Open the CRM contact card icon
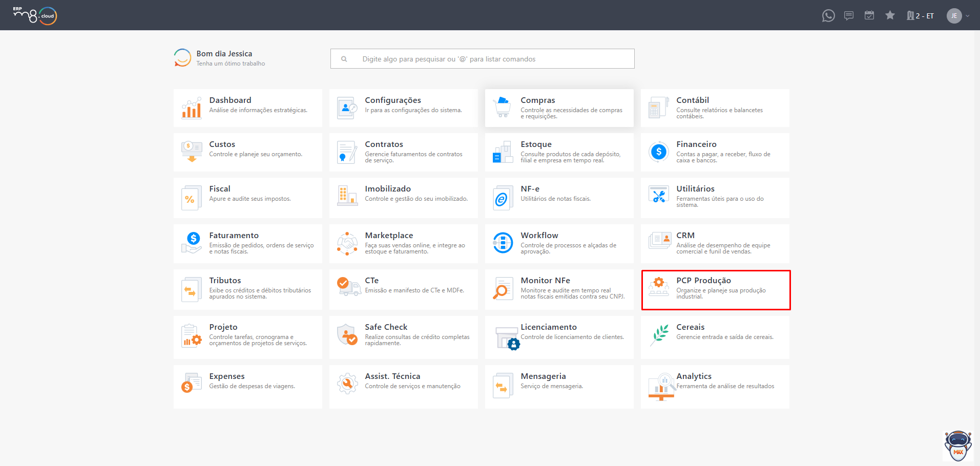The width and height of the screenshot is (980, 466). [x=660, y=240]
